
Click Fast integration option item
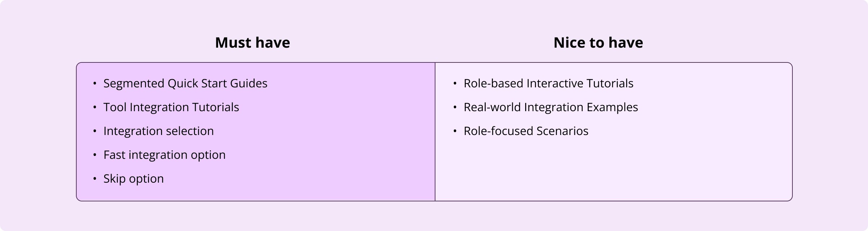click(x=165, y=155)
